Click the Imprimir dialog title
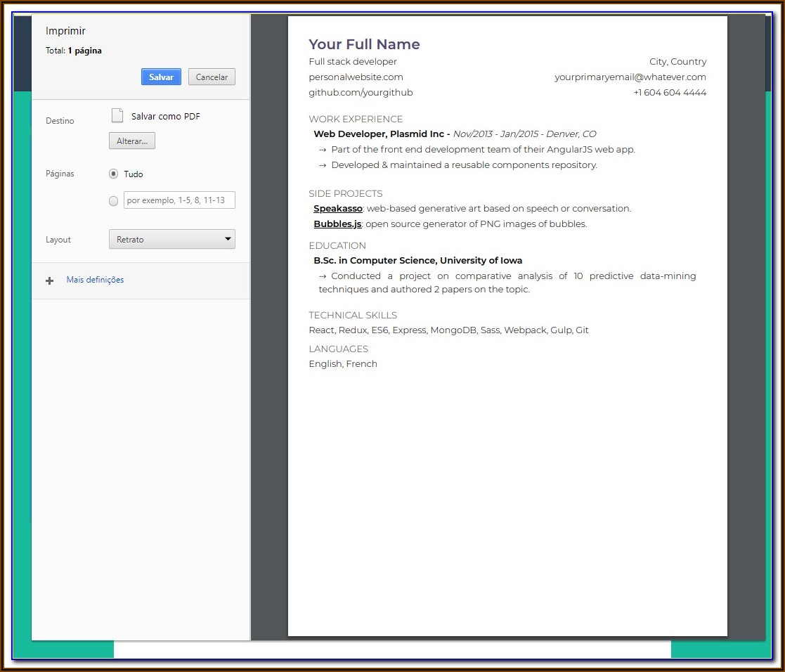Viewport: 785px width, 672px height. point(65,30)
